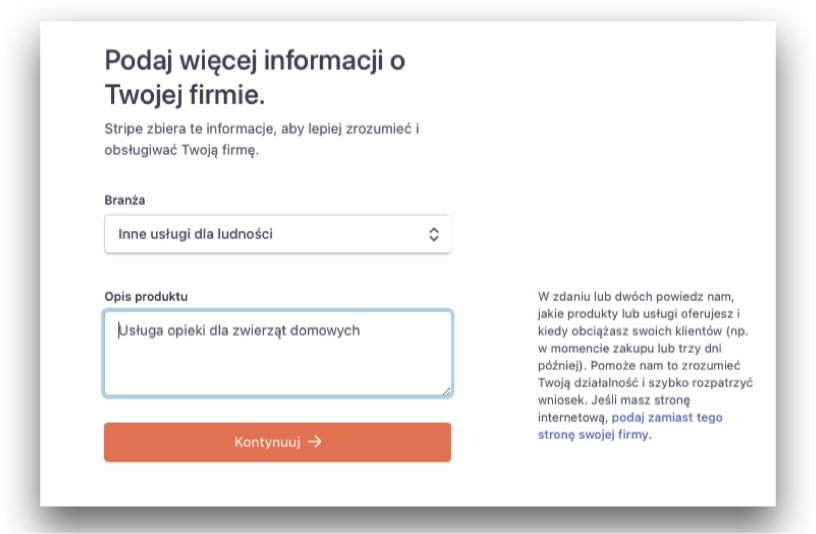
Task: Click the Kontynuuj button
Action: click(277, 442)
